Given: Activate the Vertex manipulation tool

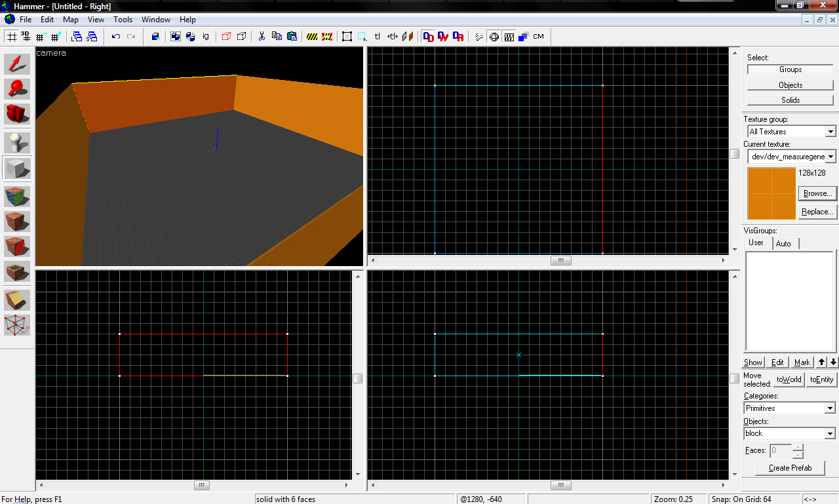Looking at the screenshot, I should (x=17, y=324).
